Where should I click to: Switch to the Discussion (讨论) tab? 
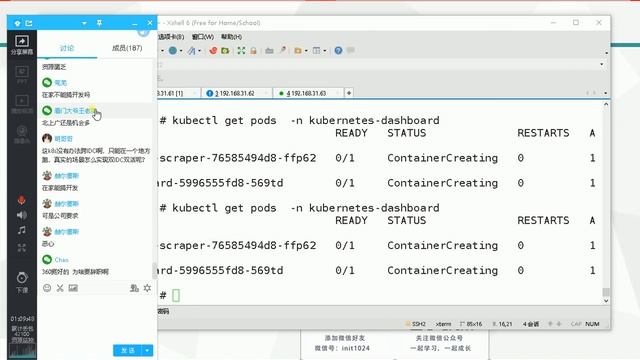[x=67, y=48]
